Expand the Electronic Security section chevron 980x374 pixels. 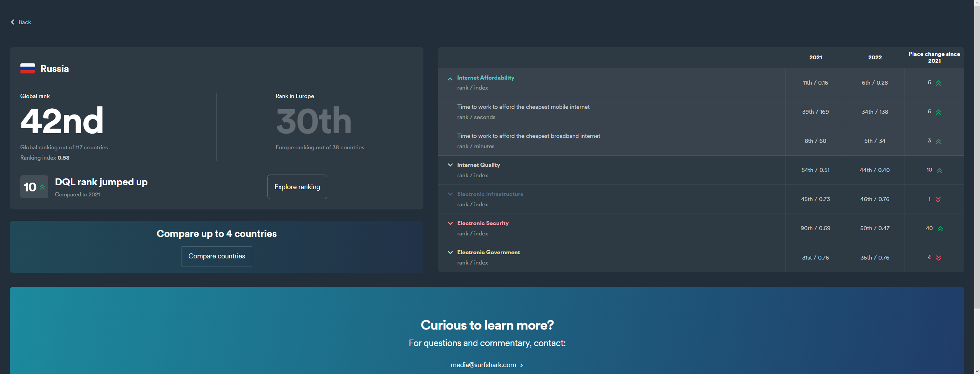click(450, 223)
